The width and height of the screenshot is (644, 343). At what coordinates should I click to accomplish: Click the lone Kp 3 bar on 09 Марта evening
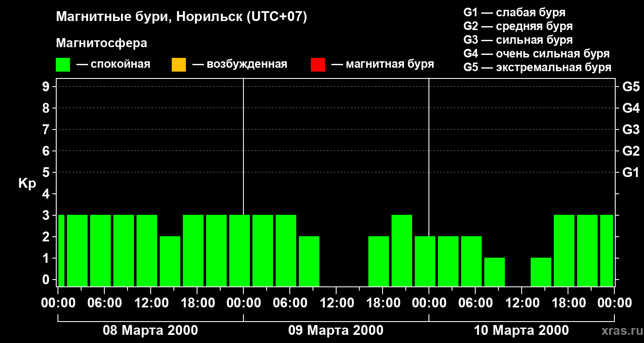[x=402, y=250]
